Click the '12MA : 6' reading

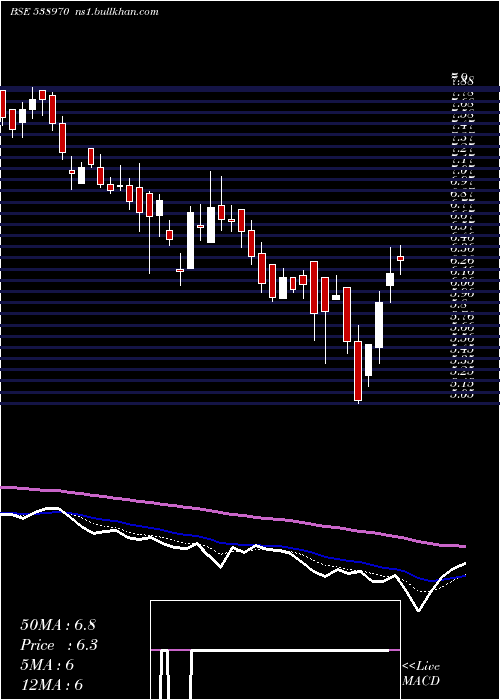coord(51,685)
